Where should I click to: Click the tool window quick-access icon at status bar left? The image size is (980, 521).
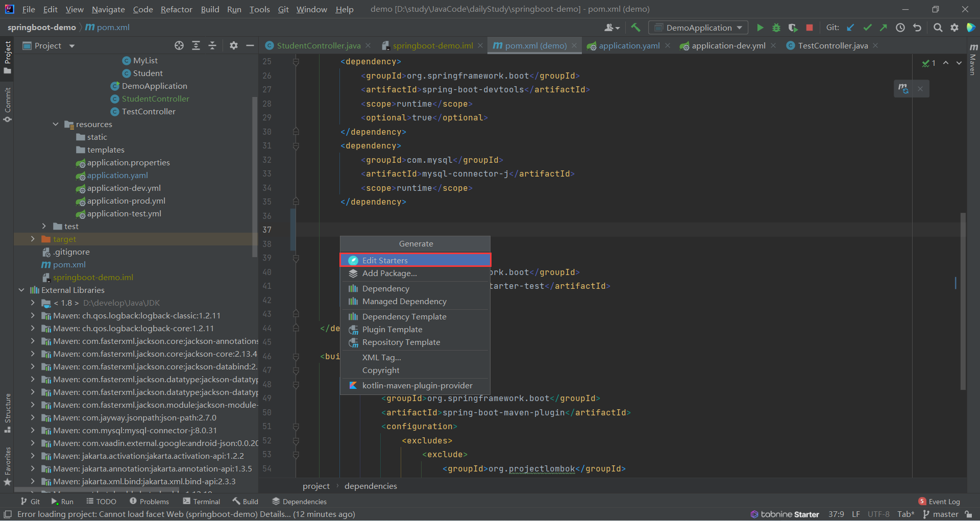8,514
